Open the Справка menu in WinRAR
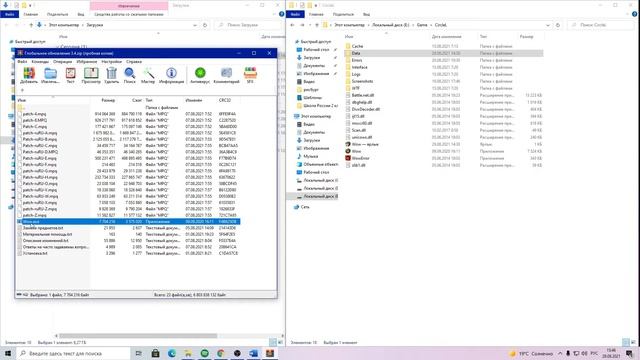The width and height of the screenshot is (640, 360). [134, 62]
